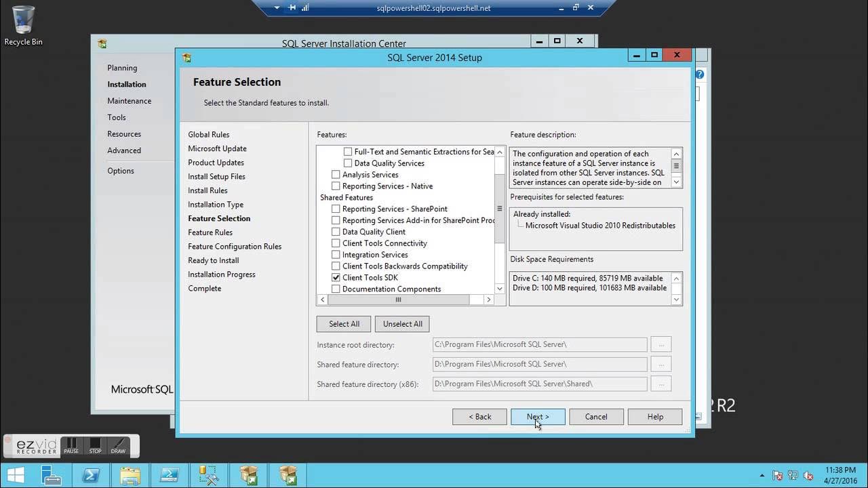Click features list horizontal scroll left arrow
Viewport: 868px width, 488px height.
[321, 300]
